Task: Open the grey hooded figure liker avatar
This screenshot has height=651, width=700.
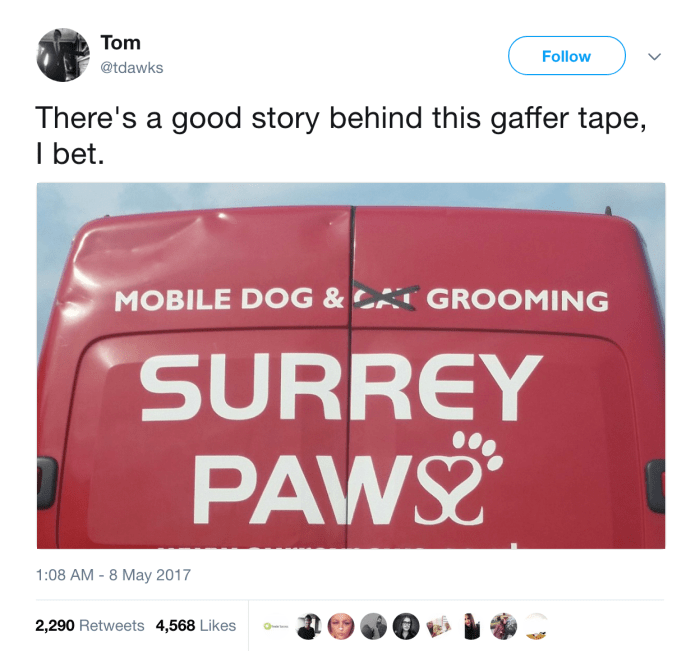Action: [373, 626]
